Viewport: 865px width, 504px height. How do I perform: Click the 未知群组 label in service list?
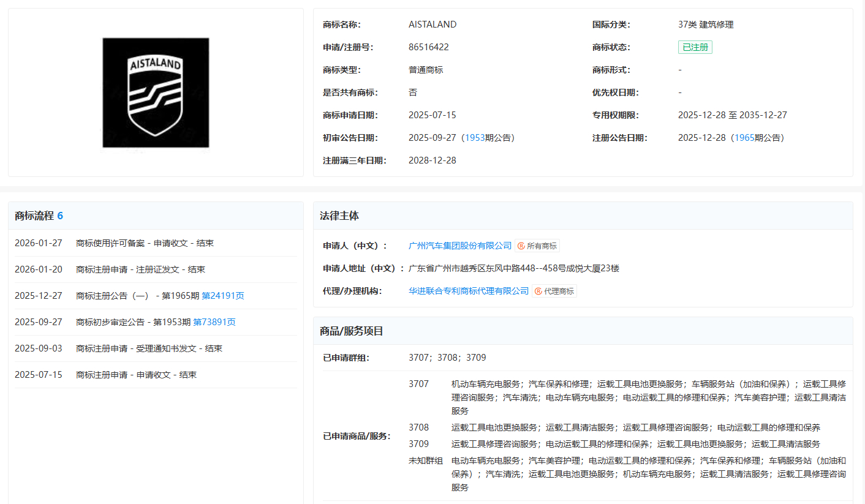click(x=425, y=460)
